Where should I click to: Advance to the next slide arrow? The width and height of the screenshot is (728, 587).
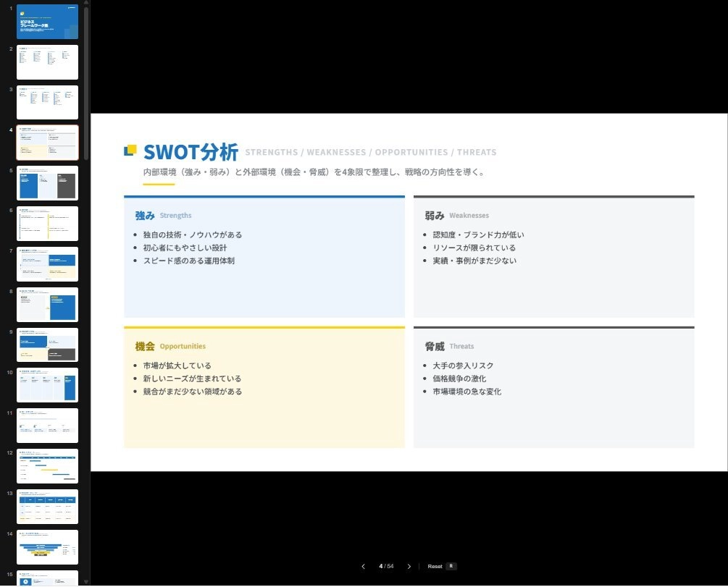click(409, 566)
